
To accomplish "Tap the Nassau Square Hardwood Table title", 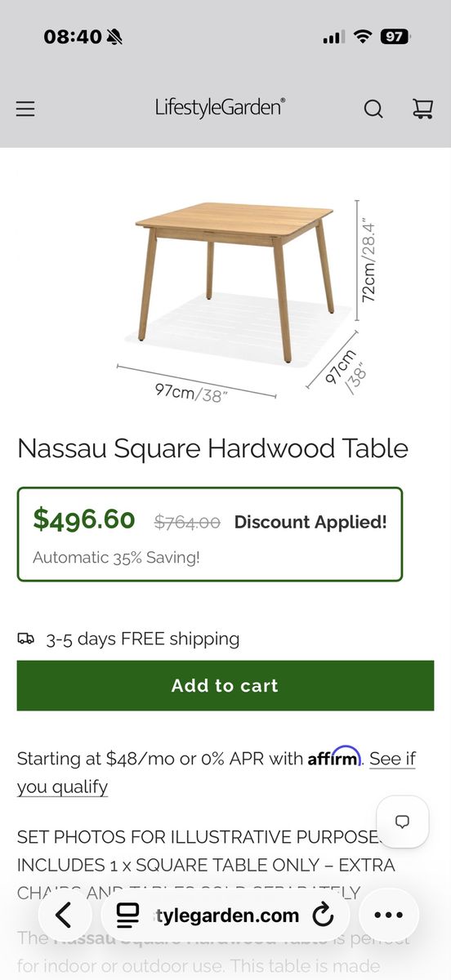I will (x=212, y=448).
